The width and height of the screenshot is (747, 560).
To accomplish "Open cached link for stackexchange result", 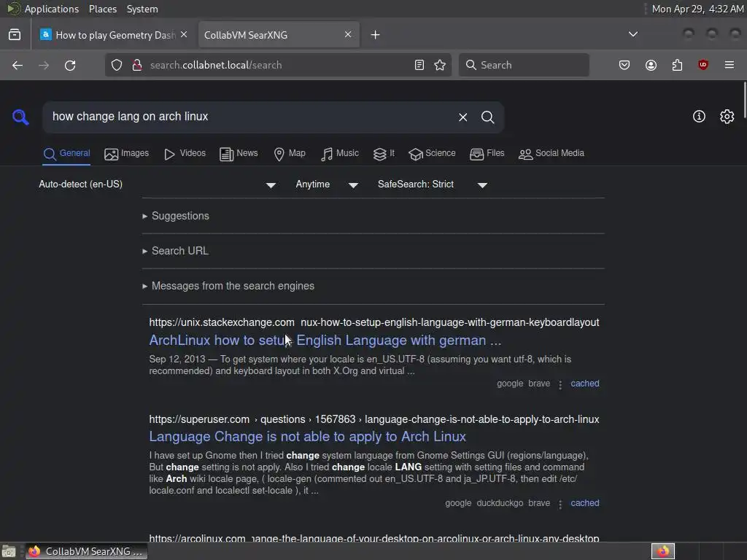I will pyautogui.click(x=584, y=384).
